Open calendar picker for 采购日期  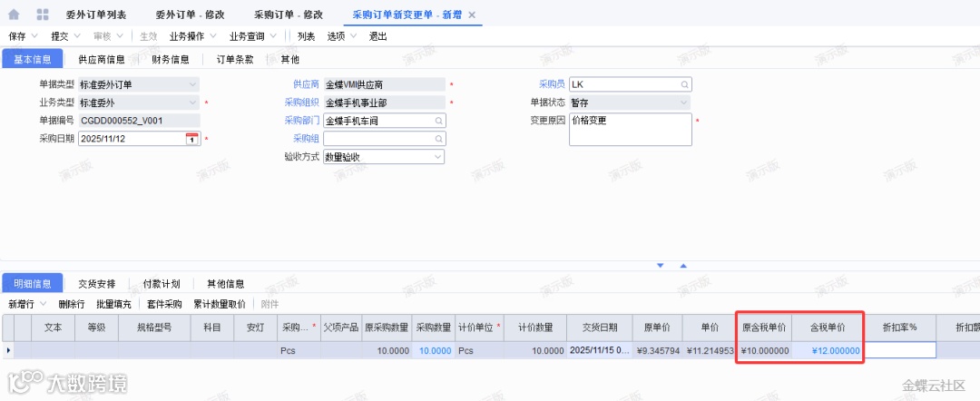point(191,139)
